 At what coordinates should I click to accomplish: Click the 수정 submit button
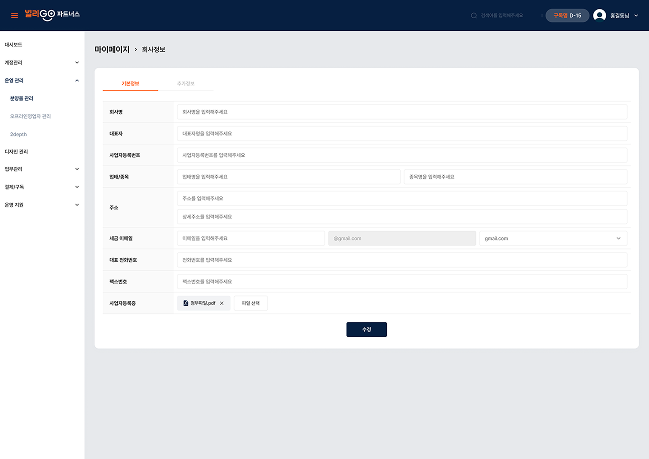pyautogui.click(x=366, y=329)
